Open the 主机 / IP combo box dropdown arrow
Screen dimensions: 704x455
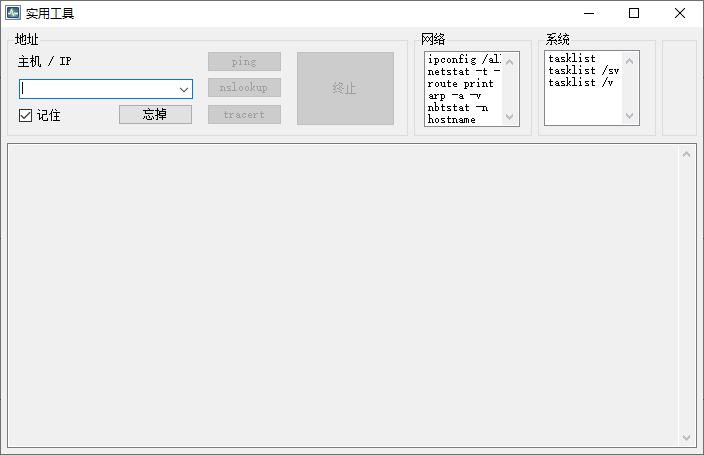coord(184,89)
